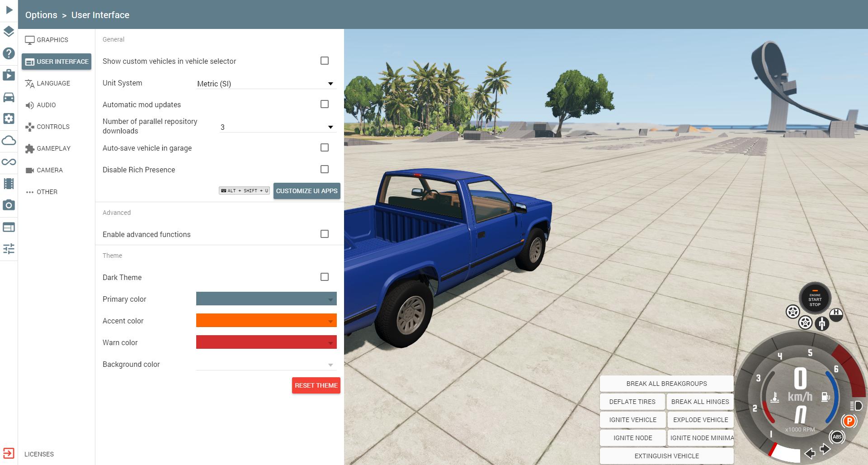Click the play/resume arrow icon in sidebar
Viewport: 868px width, 465px height.
[x=9, y=9]
